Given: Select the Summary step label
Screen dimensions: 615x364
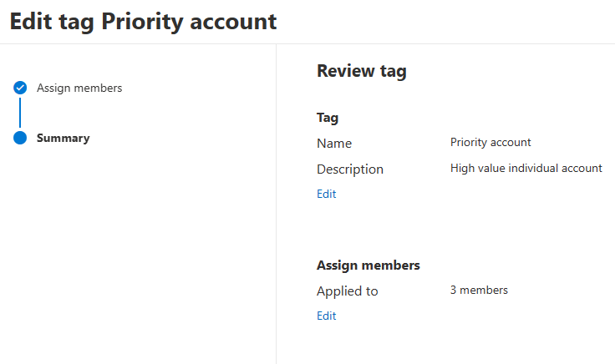Looking at the screenshot, I should [x=63, y=138].
